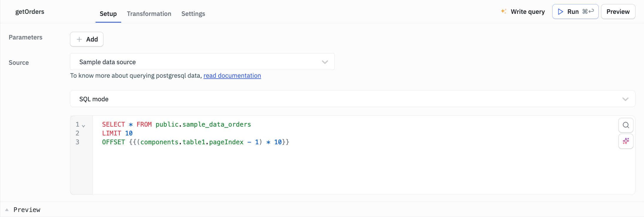Switch to the Transformation tab
Screen dimensions: 644x217
[x=149, y=14]
